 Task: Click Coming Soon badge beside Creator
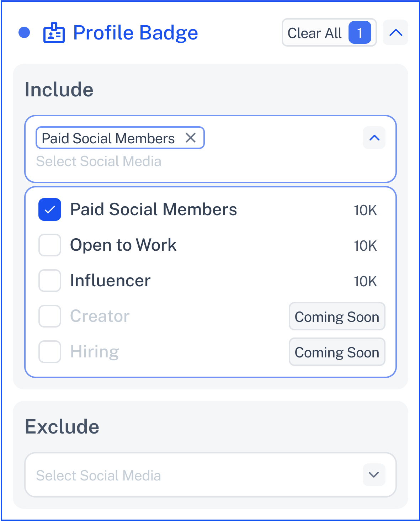tap(337, 316)
